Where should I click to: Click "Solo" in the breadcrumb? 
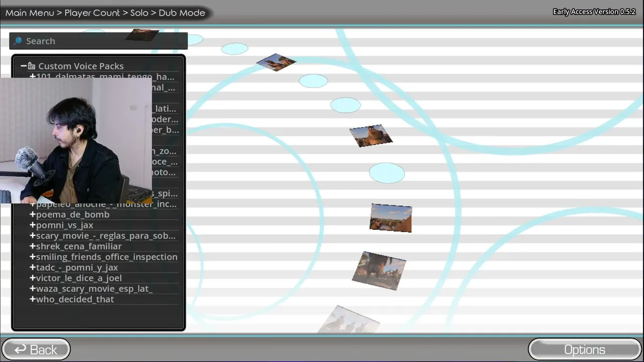coord(139,13)
